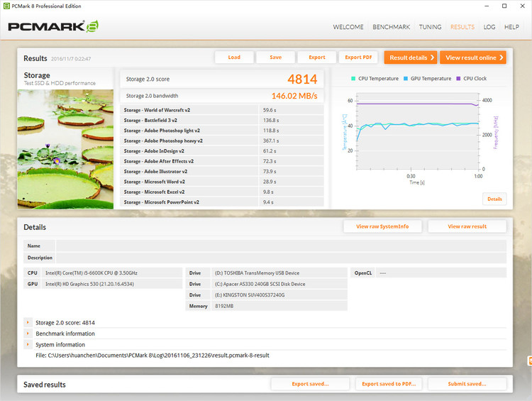The image size is (532, 401).
Task: Click View raw result
Action: tap(467, 226)
